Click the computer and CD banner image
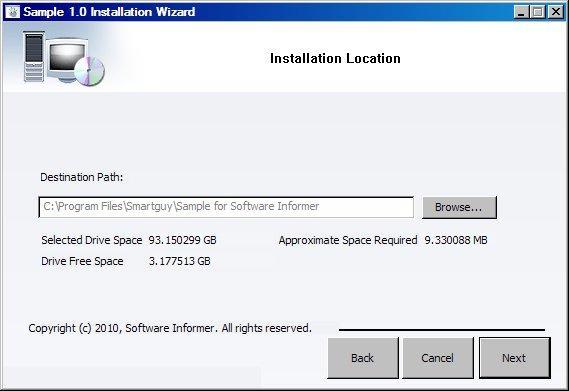 pyautogui.click(x=64, y=58)
